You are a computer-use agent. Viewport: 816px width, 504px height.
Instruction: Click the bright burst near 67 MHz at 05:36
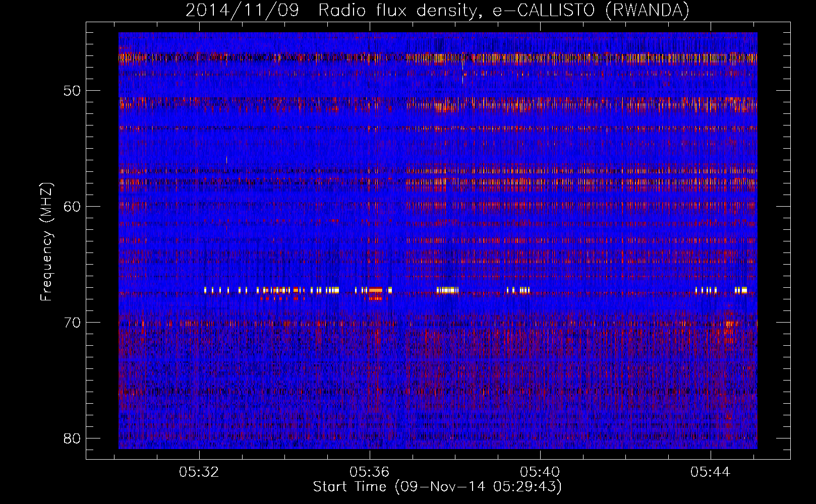pos(375,290)
